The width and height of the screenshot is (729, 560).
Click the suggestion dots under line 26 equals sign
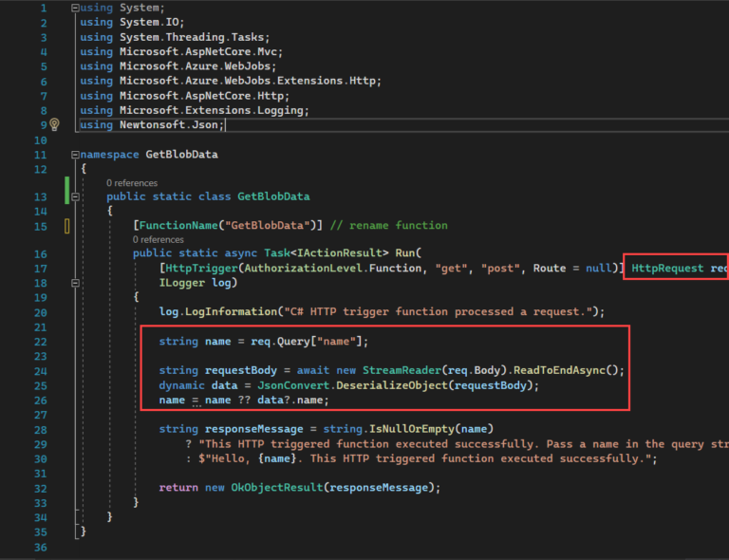coord(196,406)
